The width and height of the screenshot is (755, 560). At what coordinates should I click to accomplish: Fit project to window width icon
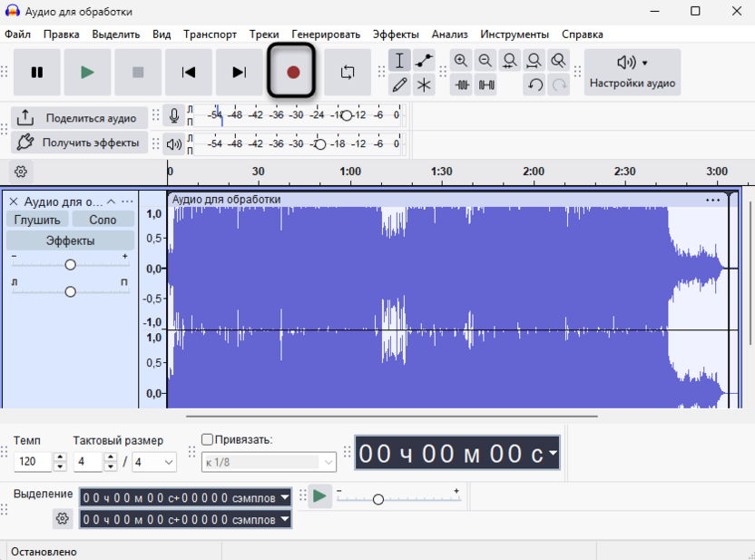pyautogui.click(x=534, y=61)
